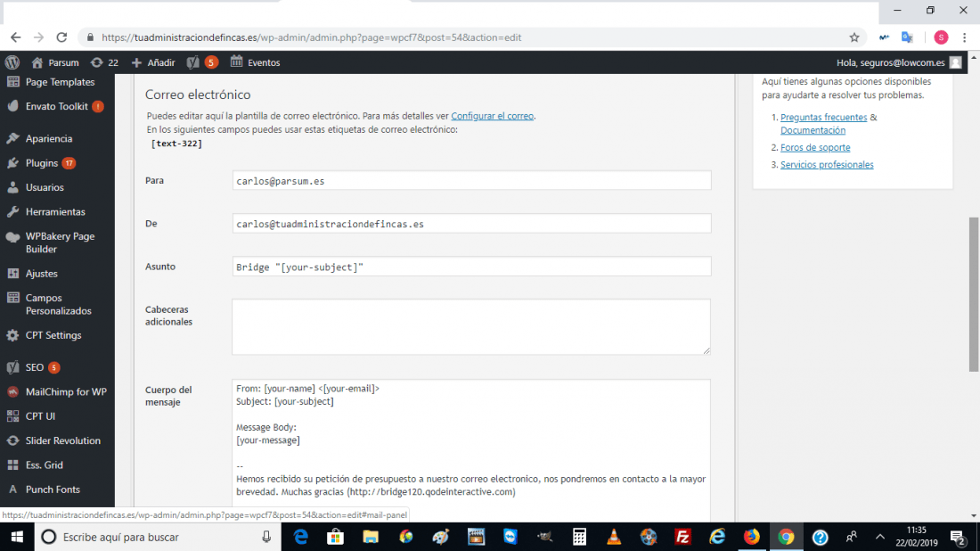Open Firefox from the taskbar
980x551 pixels.
tap(751, 537)
